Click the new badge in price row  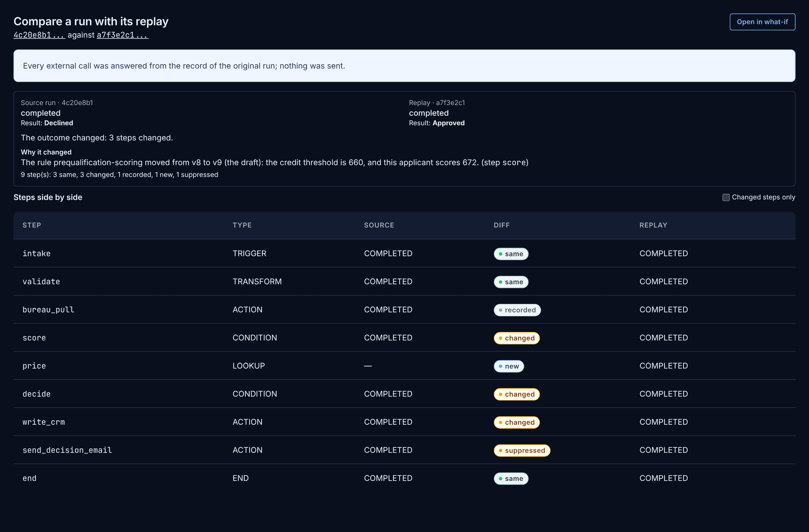click(509, 366)
